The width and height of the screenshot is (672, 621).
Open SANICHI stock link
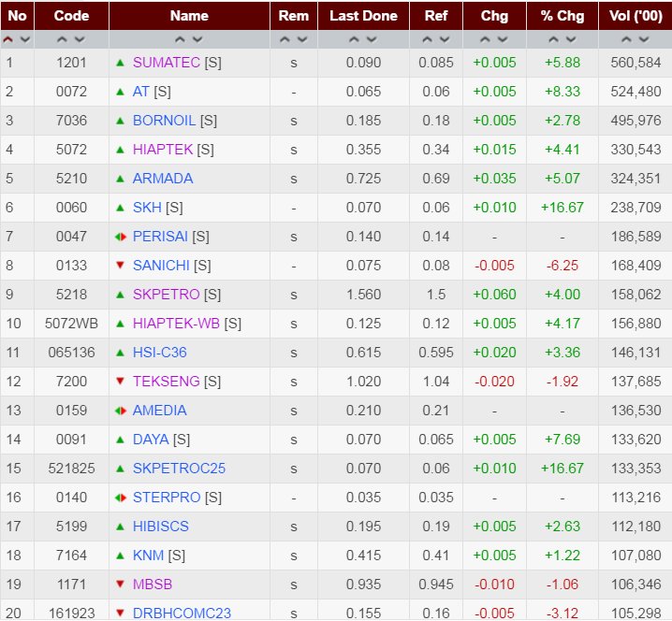click(x=161, y=266)
